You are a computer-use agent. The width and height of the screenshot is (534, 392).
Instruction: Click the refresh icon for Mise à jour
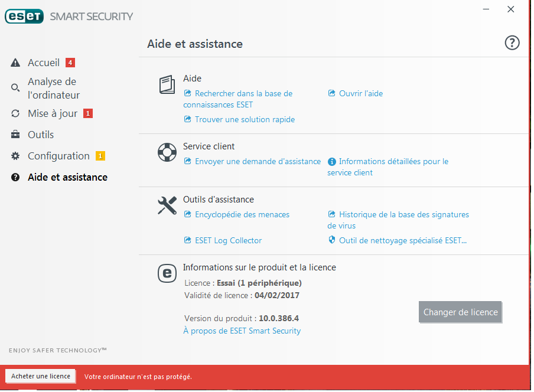[x=15, y=113]
